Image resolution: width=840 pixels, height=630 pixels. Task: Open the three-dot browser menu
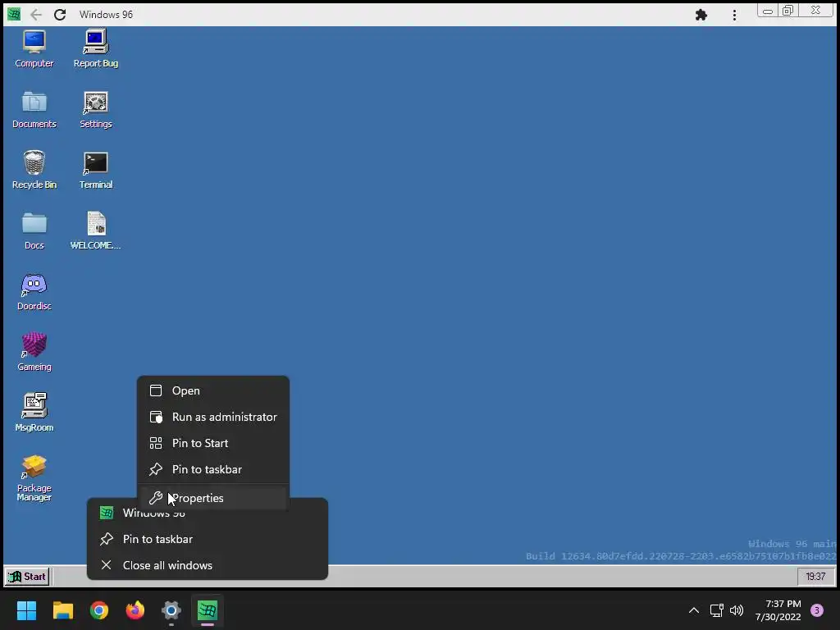tap(734, 15)
